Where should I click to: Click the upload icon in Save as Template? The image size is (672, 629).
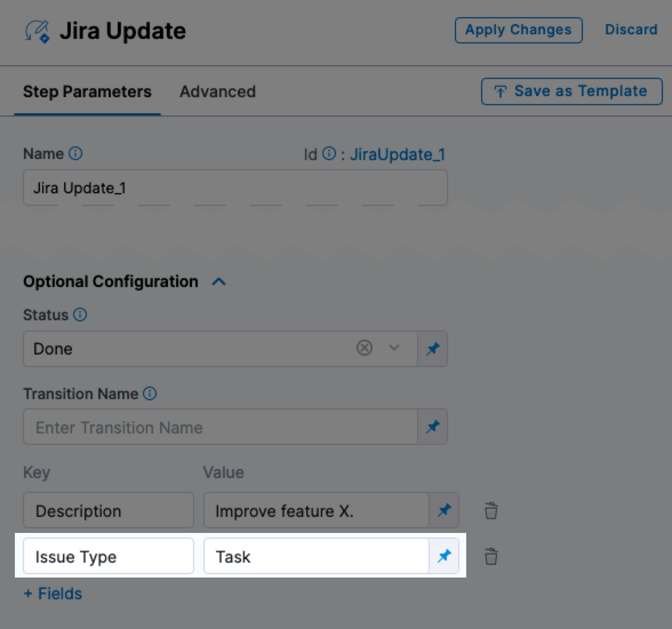(x=500, y=91)
